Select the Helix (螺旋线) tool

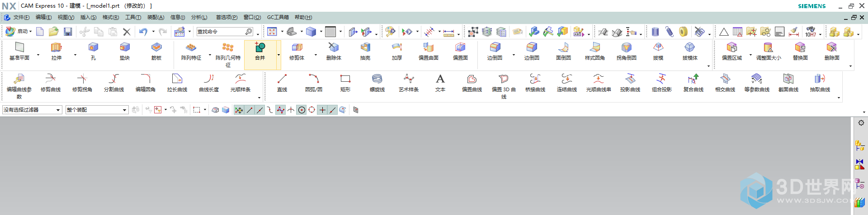click(377, 83)
